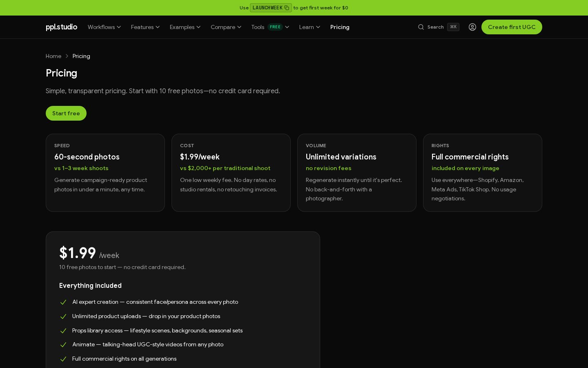588x368 pixels.
Task: Click the 'Everything included' heading
Action: click(90, 285)
